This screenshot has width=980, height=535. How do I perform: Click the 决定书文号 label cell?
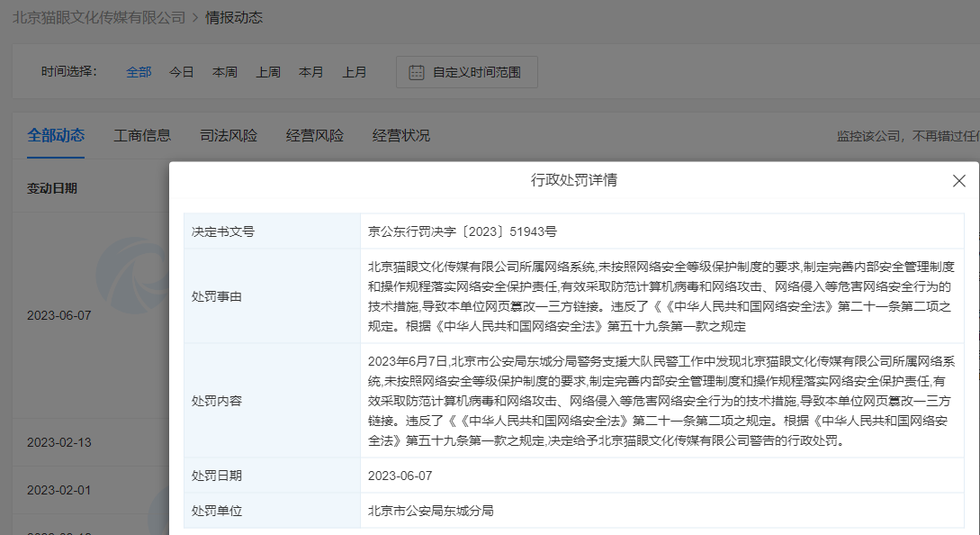tap(272, 231)
